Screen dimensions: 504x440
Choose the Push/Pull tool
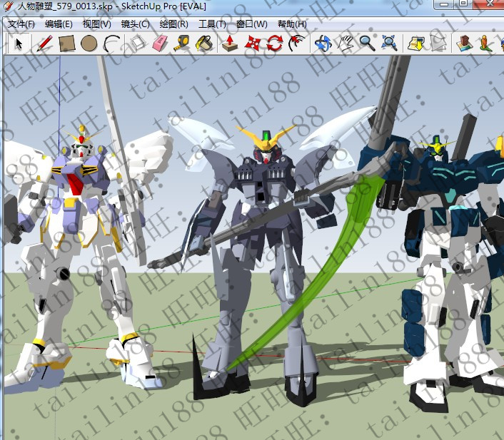coord(230,44)
